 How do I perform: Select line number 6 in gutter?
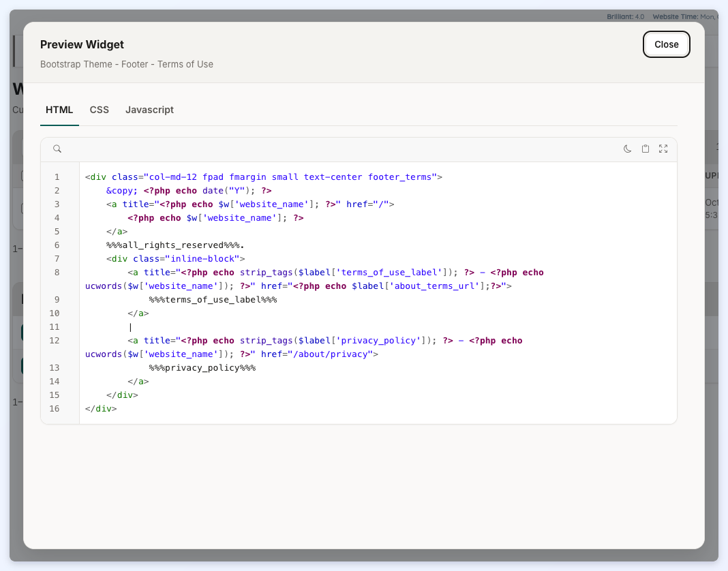[x=57, y=245]
